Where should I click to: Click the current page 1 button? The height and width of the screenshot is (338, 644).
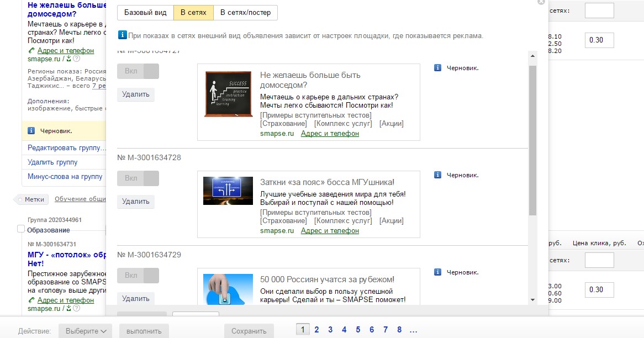click(303, 329)
